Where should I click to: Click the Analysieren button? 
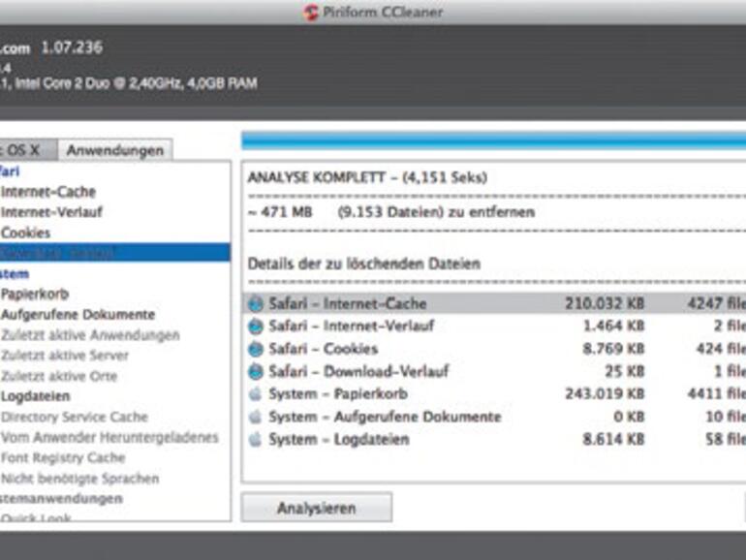[317, 508]
